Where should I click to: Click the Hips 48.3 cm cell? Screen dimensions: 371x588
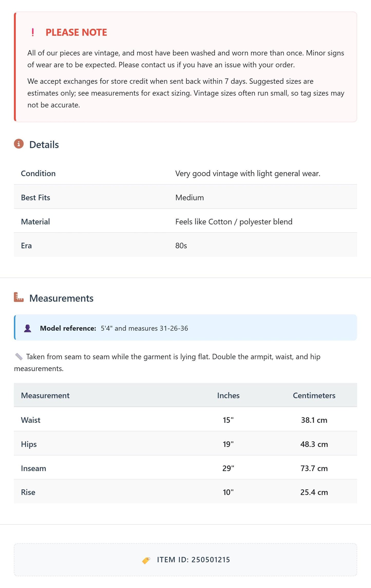coord(314,444)
